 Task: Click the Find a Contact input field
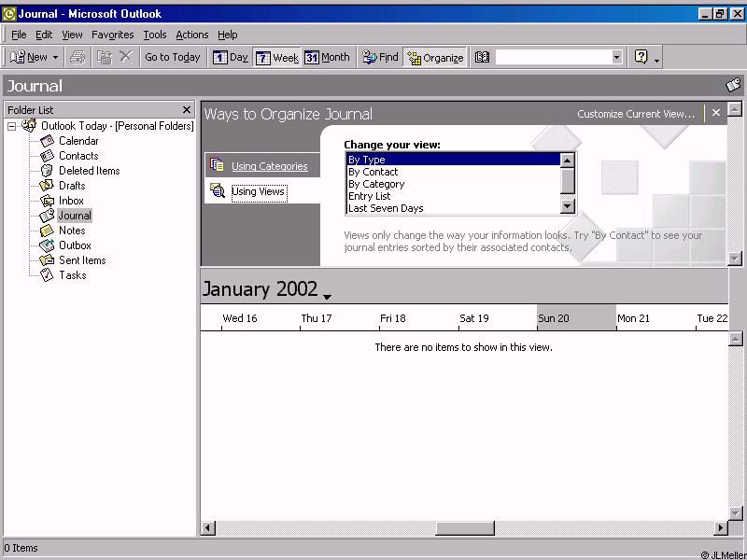tap(553, 57)
